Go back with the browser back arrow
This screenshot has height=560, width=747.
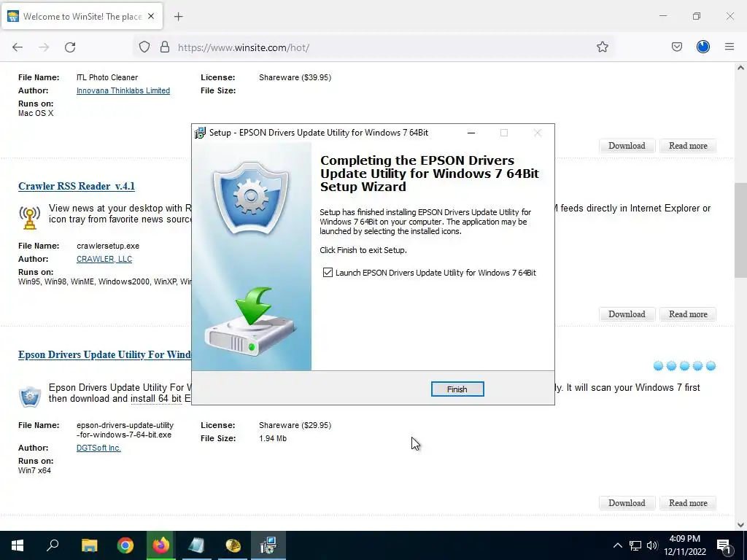coord(18,47)
